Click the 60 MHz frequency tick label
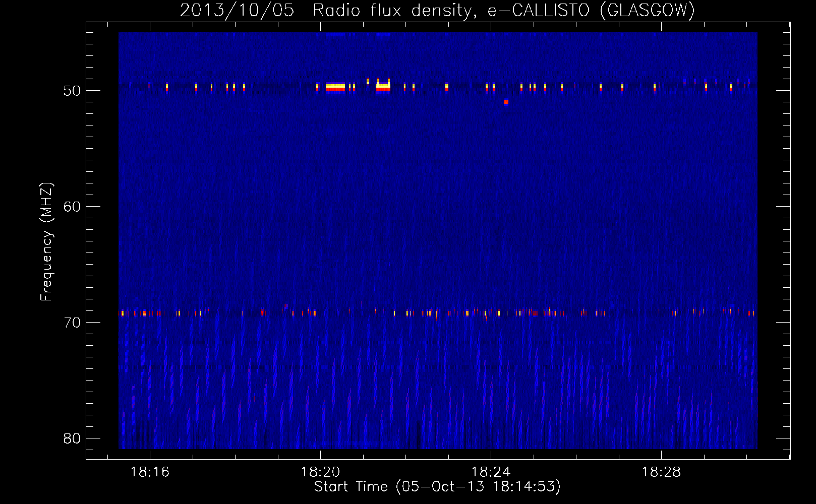This screenshot has height=504, width=816. [72, 207]
